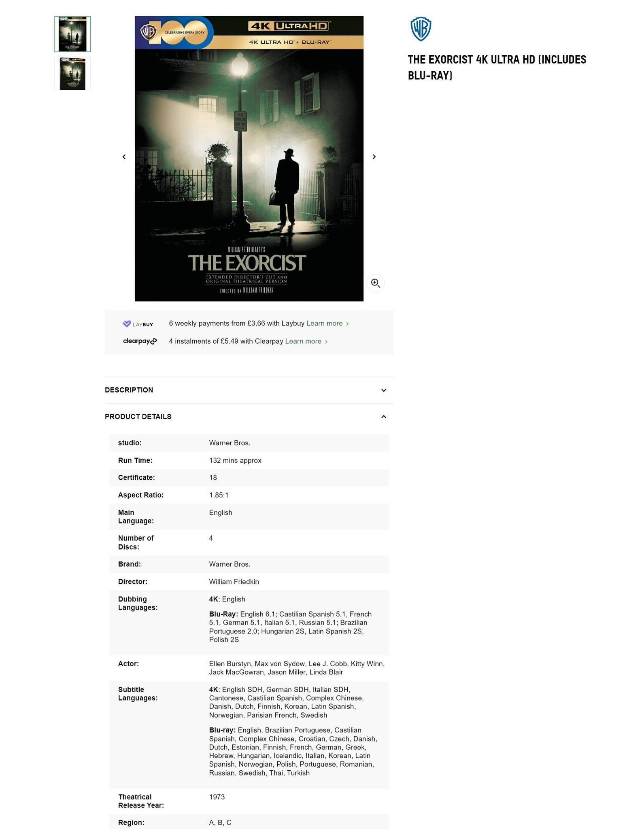
Task: Click the Clearpay logo
Action: [x=140, y=341]
